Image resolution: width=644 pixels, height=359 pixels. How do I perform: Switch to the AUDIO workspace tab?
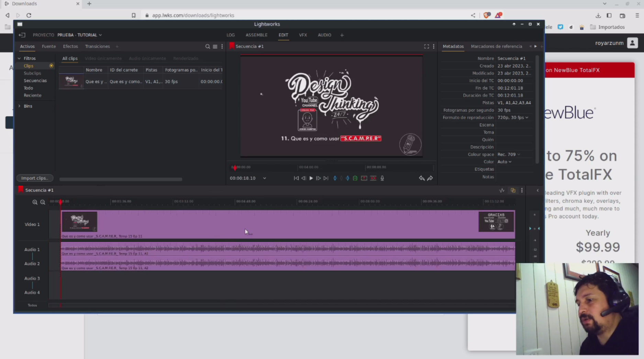pos(324,35)
